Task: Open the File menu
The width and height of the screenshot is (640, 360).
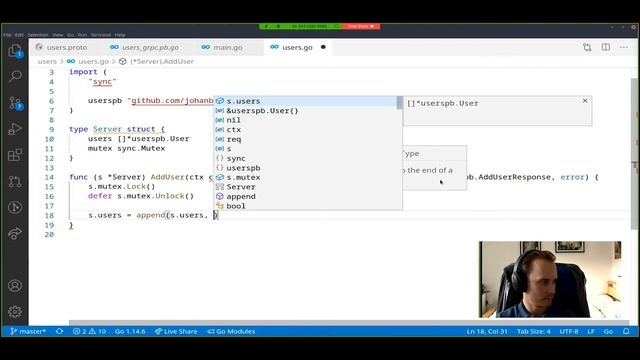Action: tap(7, 35)
